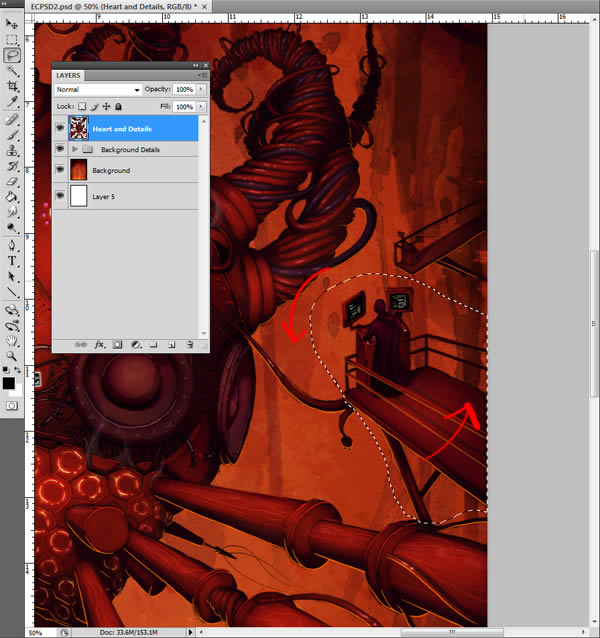Toggle lock transparent pixels
The height and width of the screenshot is (638, 600).
(x=82, y=106)
